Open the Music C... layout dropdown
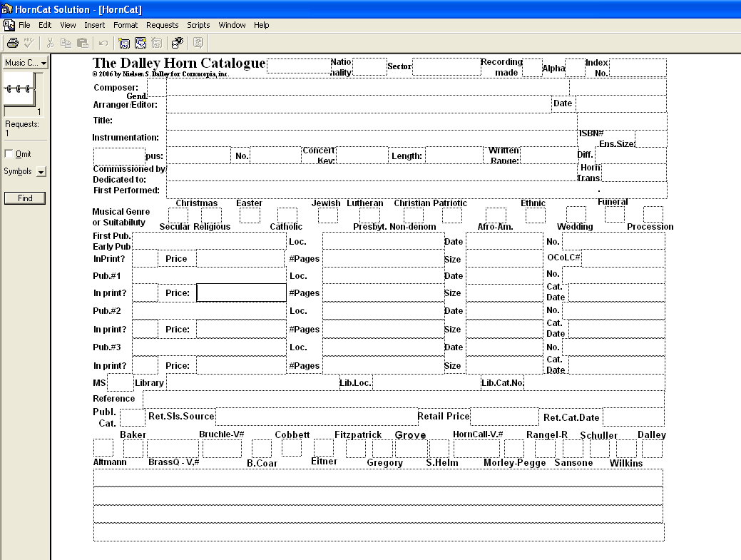Viewport: 741px width, 560px height. pyautogui.click(x=25, y=63)
